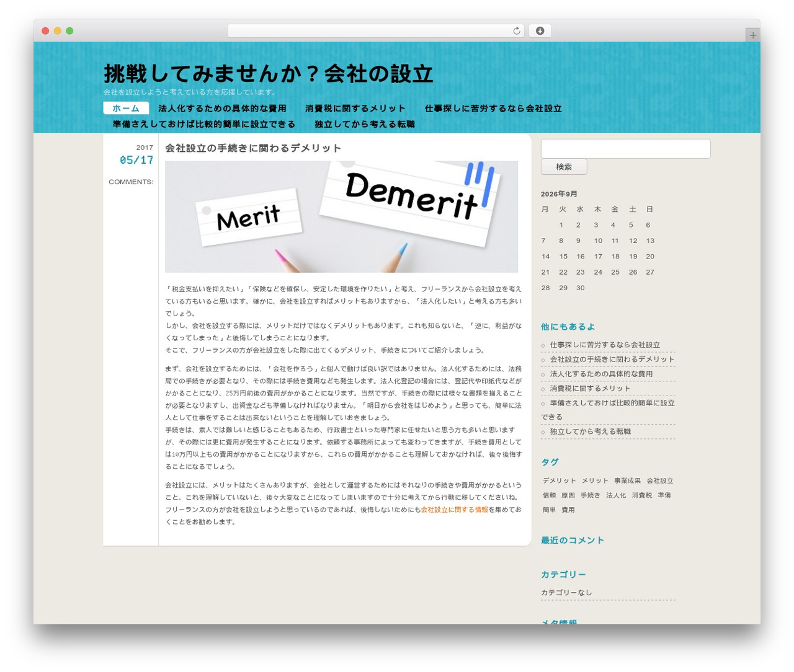Open sidebar link 独立してから考える転職
Screen dimensions: 794x672
coord(591,431)
